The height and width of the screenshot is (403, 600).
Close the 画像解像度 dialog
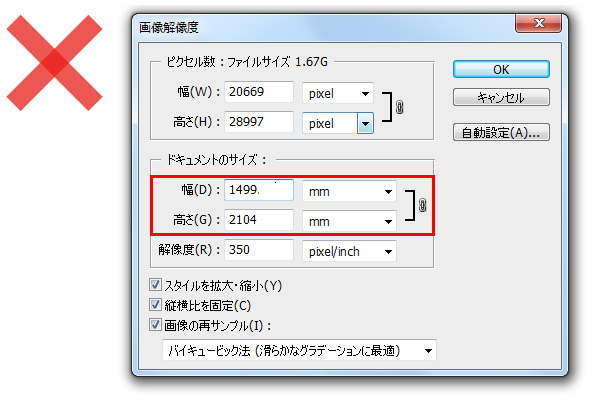(x=539, y=23)
